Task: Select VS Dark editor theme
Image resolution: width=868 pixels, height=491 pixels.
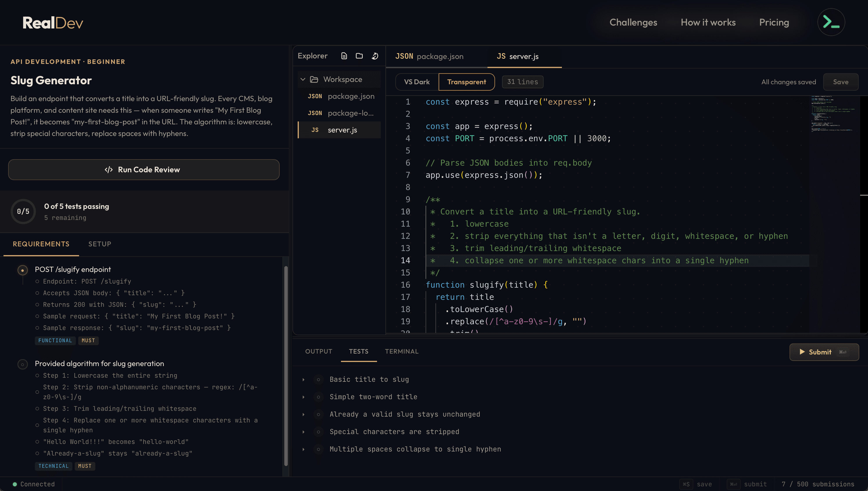Action: 417,82
